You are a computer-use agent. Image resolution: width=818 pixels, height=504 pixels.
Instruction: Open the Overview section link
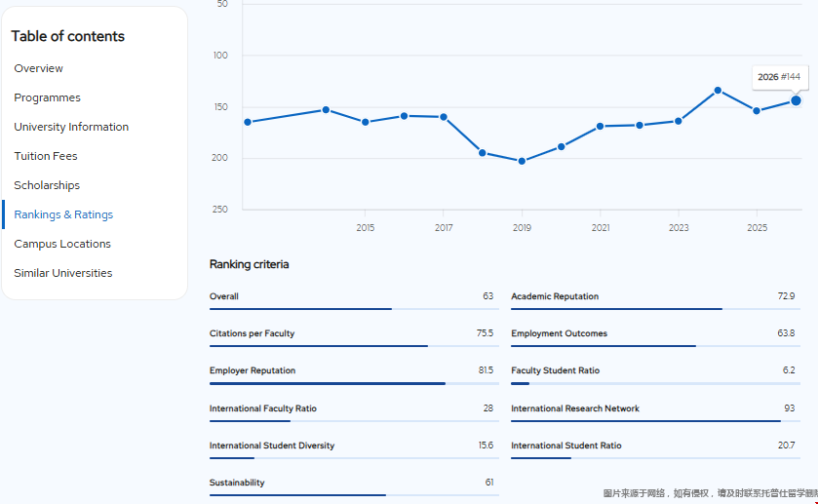pyautogui.click(x=39, y=68)
